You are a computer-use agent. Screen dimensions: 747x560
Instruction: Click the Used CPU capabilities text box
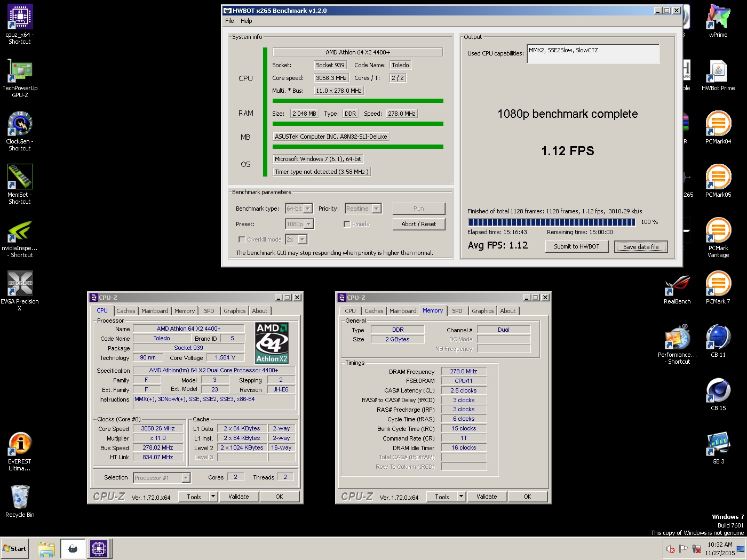click(593, 54)
